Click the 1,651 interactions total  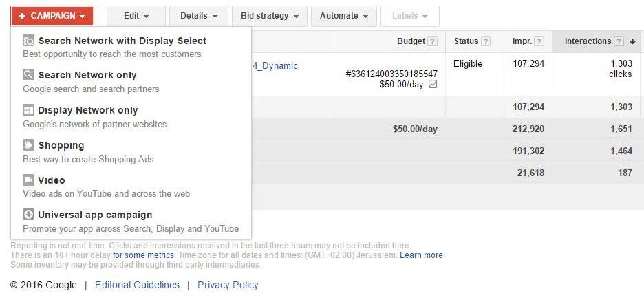621,129
